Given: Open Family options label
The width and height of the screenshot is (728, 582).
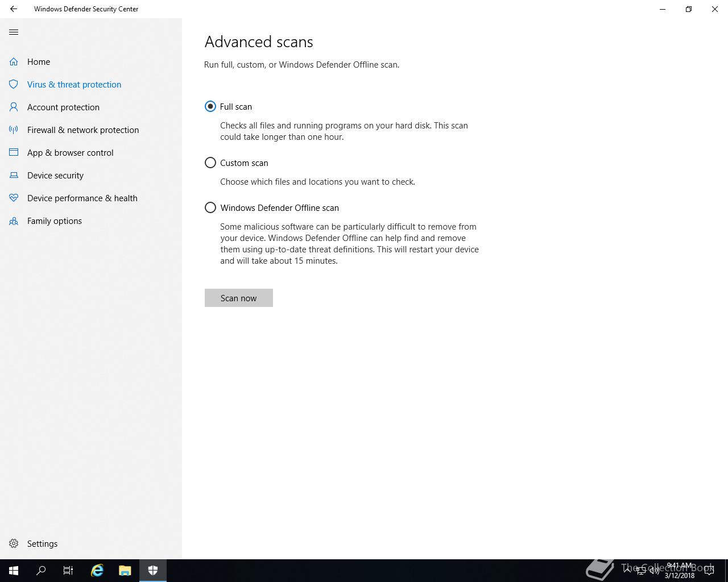Looking at the screenshot, I should (55, 221).
